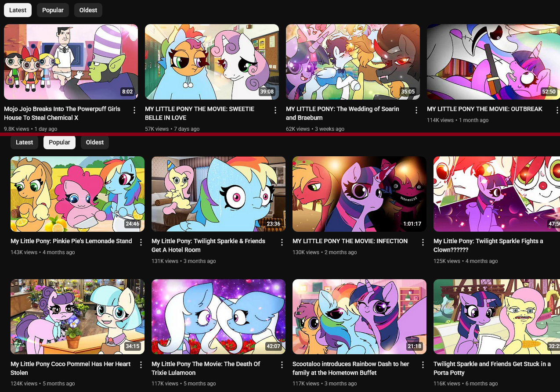Open three-dot menu for Sweetie Belle In Love
This screenshot has height=392, width=560.
(x=275, y=110)
